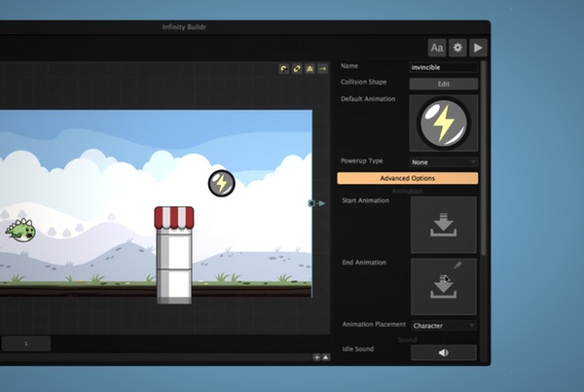Open settings with the gear icon
This screenshot has width=584, height=392.
[457, 48]
